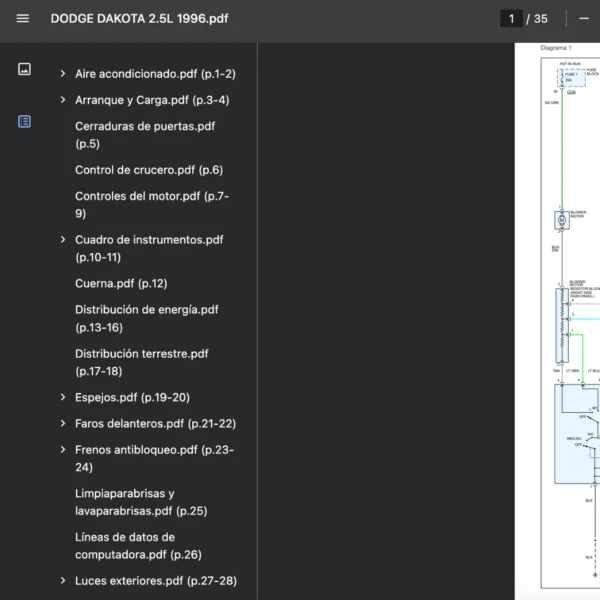Expand Faros delanteros.pdf bookmark chevron

tap(63, 424)
